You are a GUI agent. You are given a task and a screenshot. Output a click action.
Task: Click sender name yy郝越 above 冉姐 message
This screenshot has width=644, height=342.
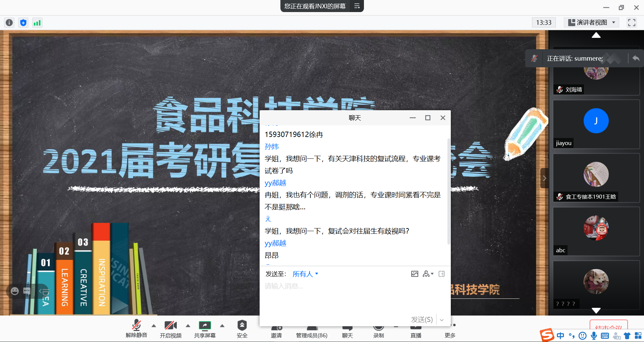[x=275, y=183]
